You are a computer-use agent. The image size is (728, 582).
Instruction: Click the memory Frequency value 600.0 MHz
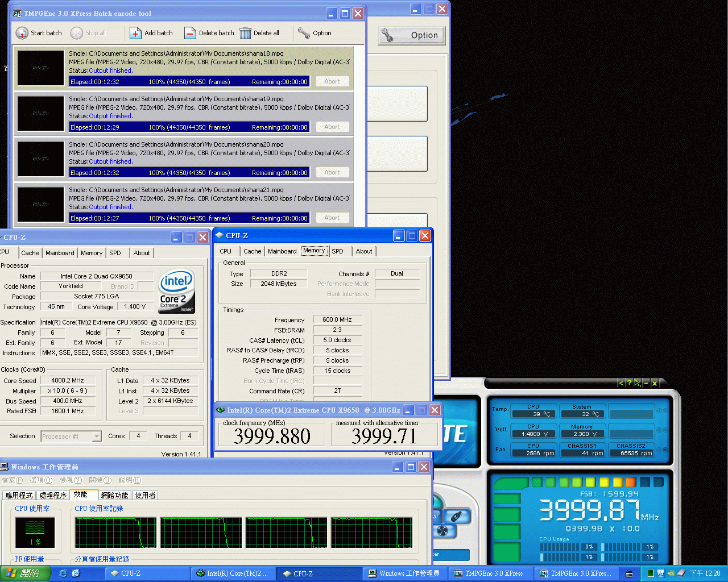coord(337,320)
